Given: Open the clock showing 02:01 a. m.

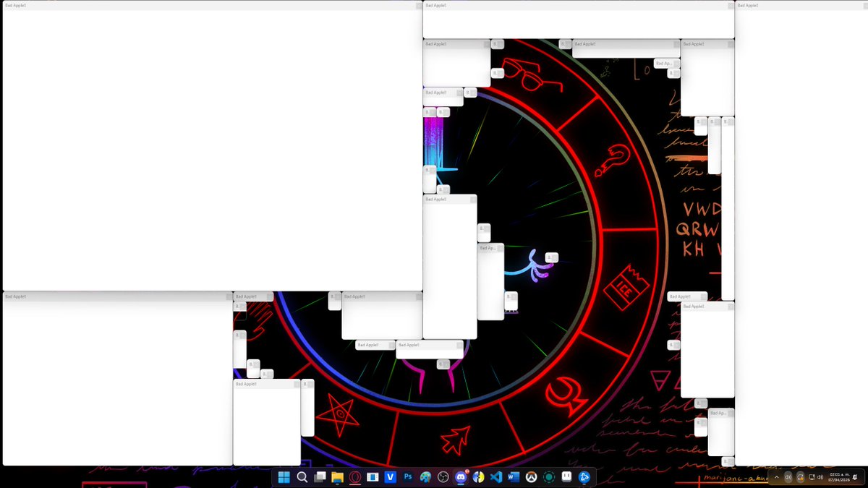Looking at the screenshot, I should pos(839,477).
